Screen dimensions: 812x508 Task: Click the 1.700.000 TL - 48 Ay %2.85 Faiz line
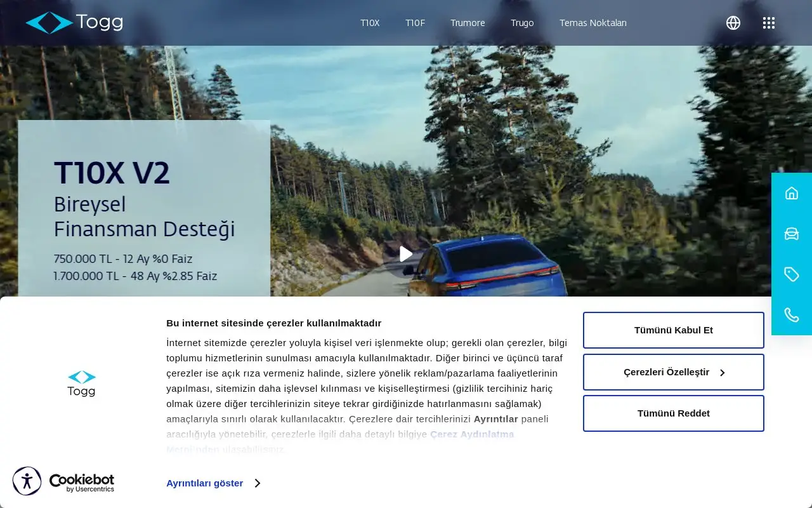136,276
